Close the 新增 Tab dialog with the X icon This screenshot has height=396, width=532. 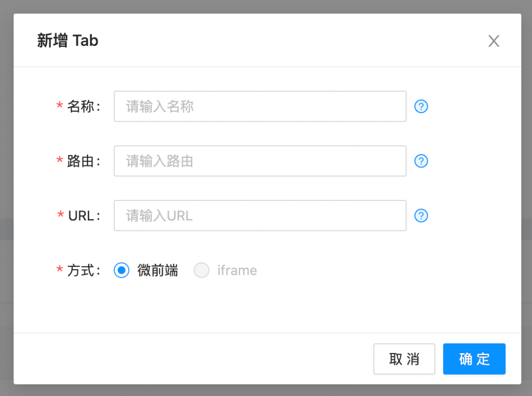coord(494,41)
